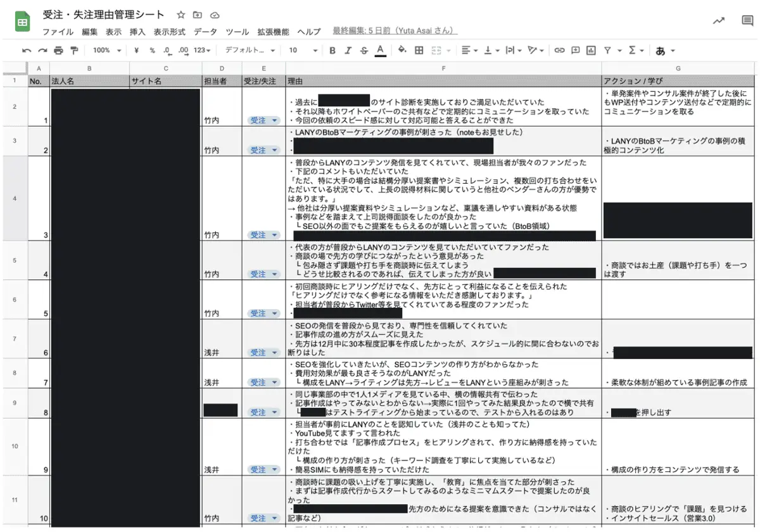The width and height of the screenshot is (760, 532).
Task: Format as currency with yen icon
Action: pyautogui.click(x=136, y=51)
